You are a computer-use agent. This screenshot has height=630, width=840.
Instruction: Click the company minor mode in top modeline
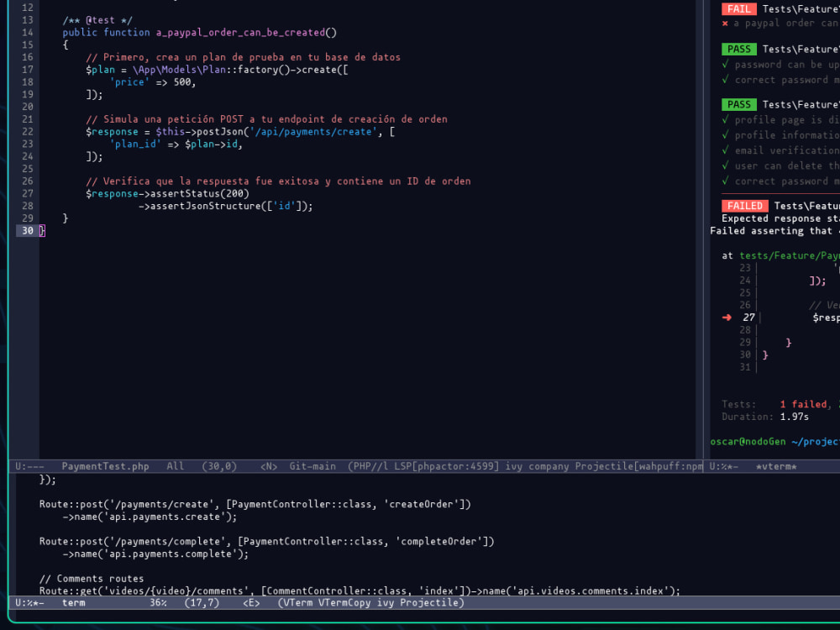(549, 466)
